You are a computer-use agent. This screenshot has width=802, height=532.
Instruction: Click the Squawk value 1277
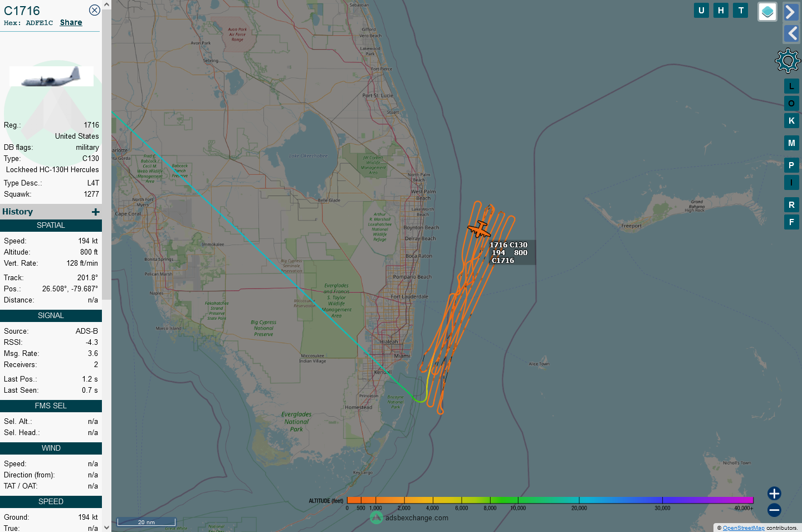pos(91,194)
